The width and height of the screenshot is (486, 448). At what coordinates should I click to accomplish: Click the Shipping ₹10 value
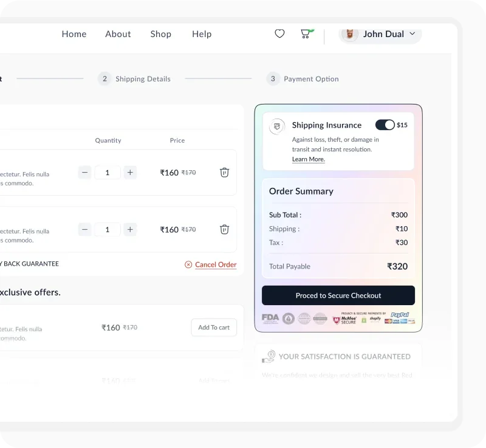tap(402, 229)
